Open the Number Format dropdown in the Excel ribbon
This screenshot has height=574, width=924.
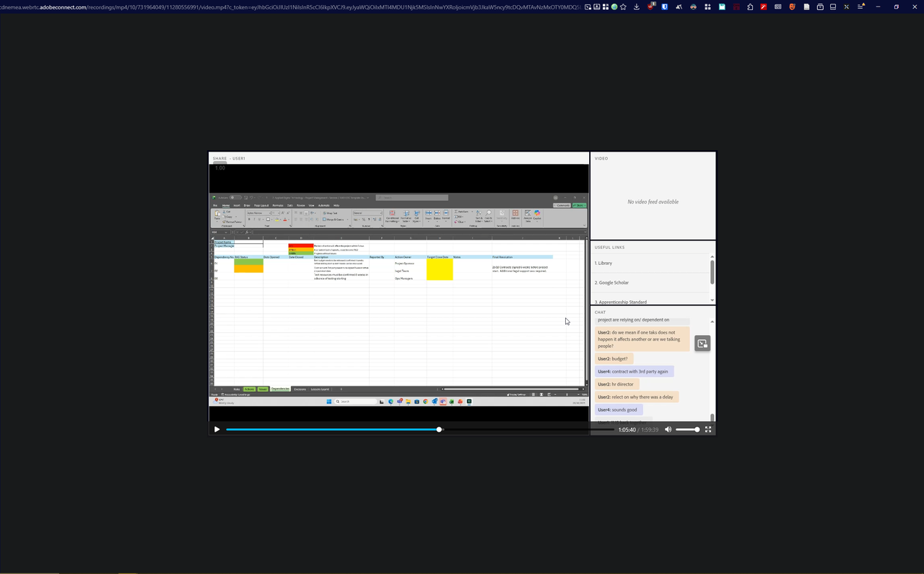pyautogui.click(x=367, y=212)
